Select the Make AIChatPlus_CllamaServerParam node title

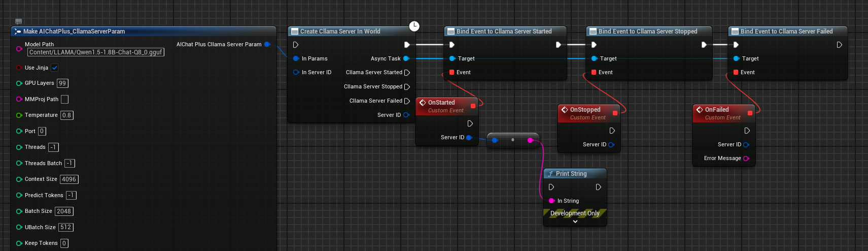[x=74, y=32]
